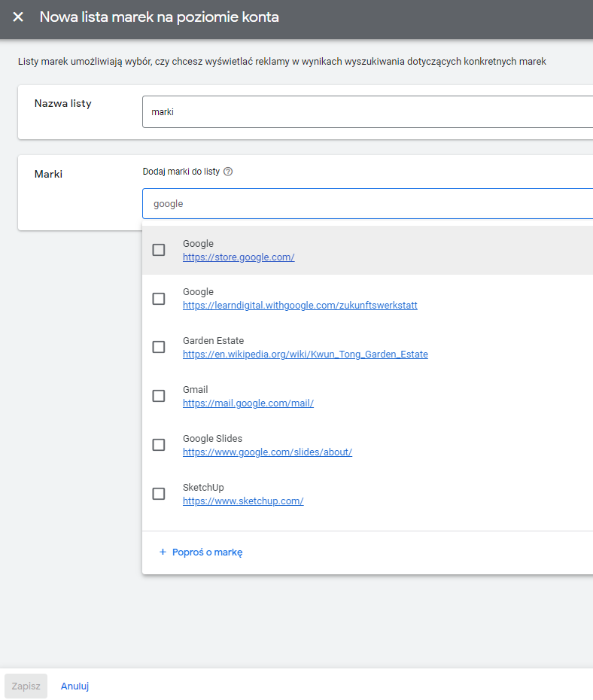This screenshot has height=700, width=593.
Task: Open help icon next to Dodaj marki do listy
Action: [228, 172]
